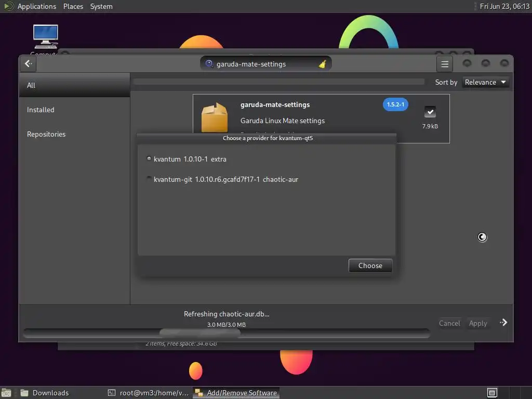Open the Sort by Relevance dropdown
The width and height of the screenshot is (532, 399).
486,82
